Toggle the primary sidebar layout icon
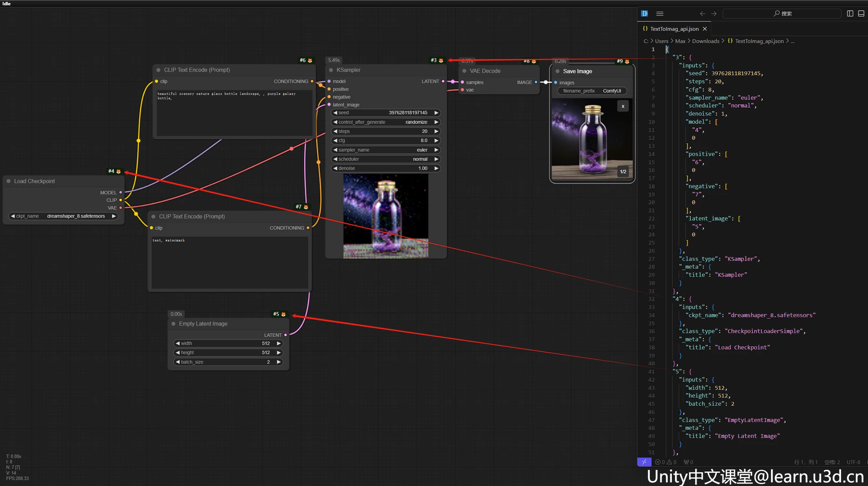The width and height of the screenshot is (868, 486). (x=850, y=13)
